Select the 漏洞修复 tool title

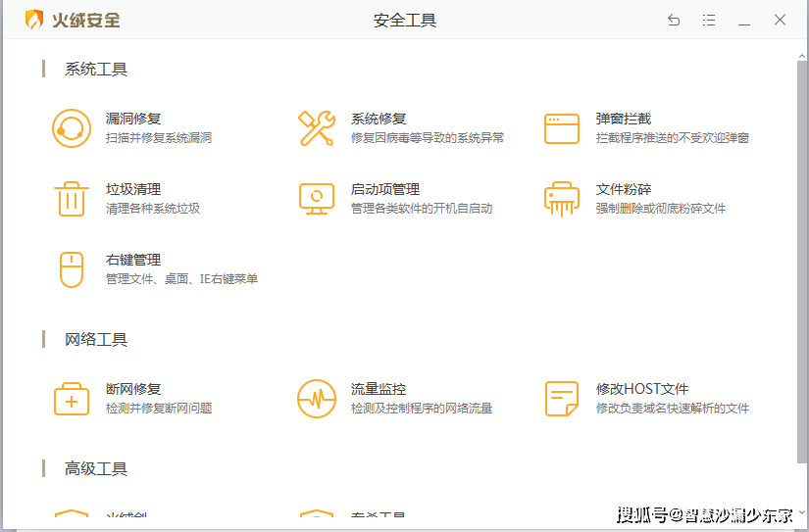pos(133,119)
